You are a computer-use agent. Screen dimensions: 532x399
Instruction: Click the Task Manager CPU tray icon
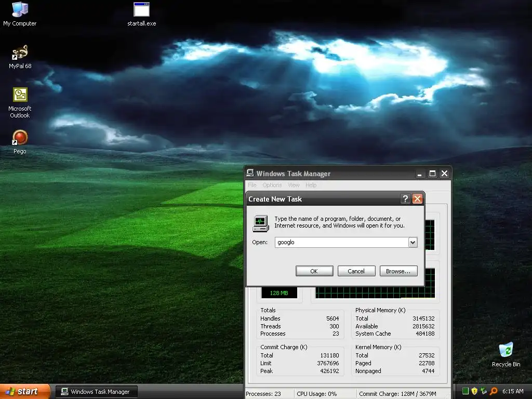coord(465,391)
